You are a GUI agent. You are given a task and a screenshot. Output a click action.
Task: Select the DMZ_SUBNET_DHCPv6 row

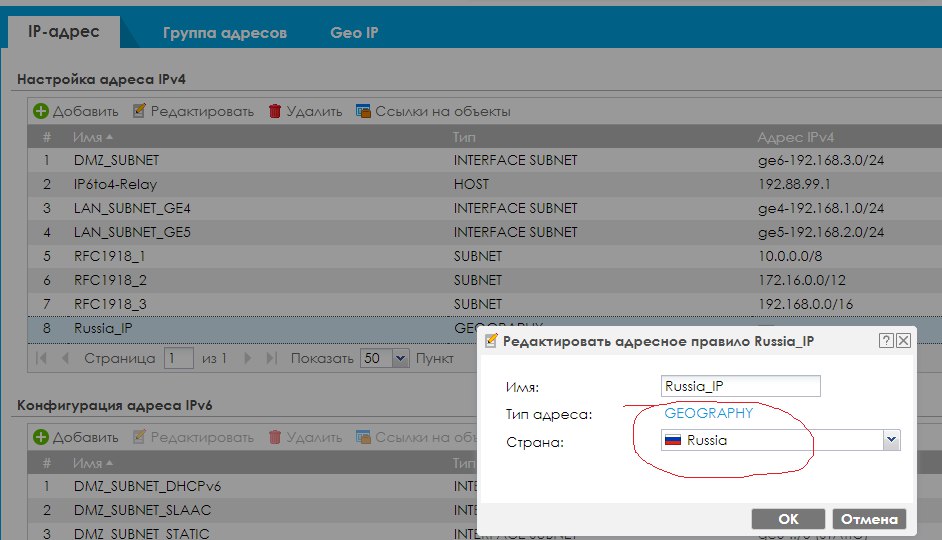pos(252,486)
